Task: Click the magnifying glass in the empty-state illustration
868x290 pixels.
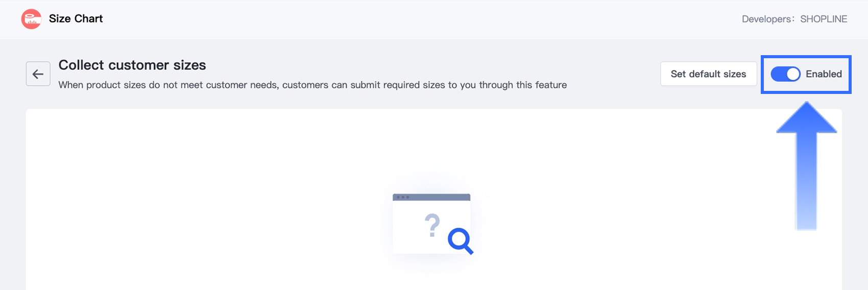Action: pos(461,241)
